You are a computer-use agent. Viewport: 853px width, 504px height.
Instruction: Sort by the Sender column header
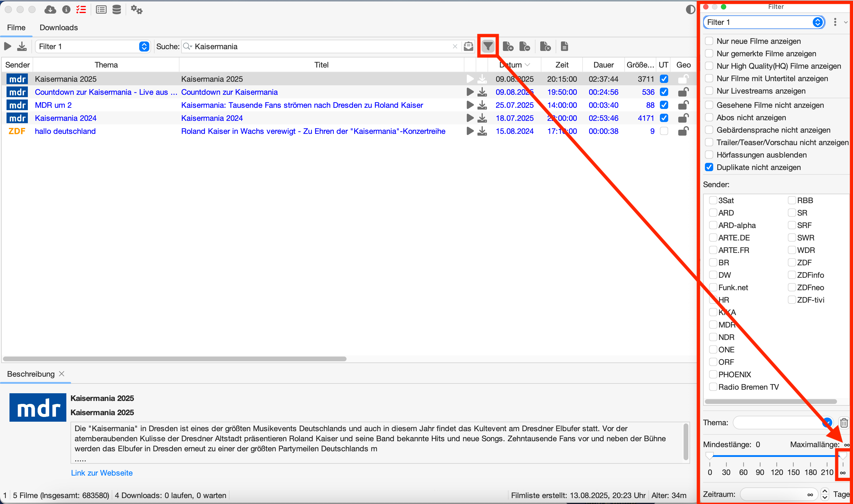(17, 65)
